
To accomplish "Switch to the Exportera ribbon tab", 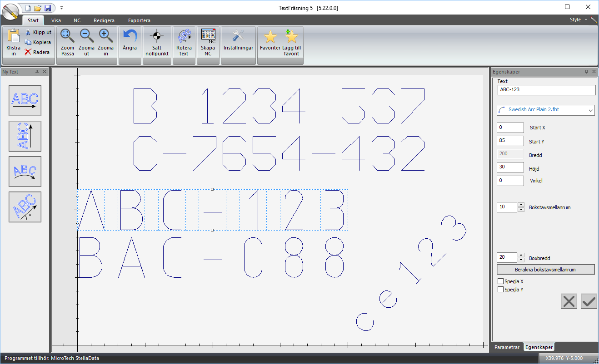I will pyautogui.click(x=139, y=20).
